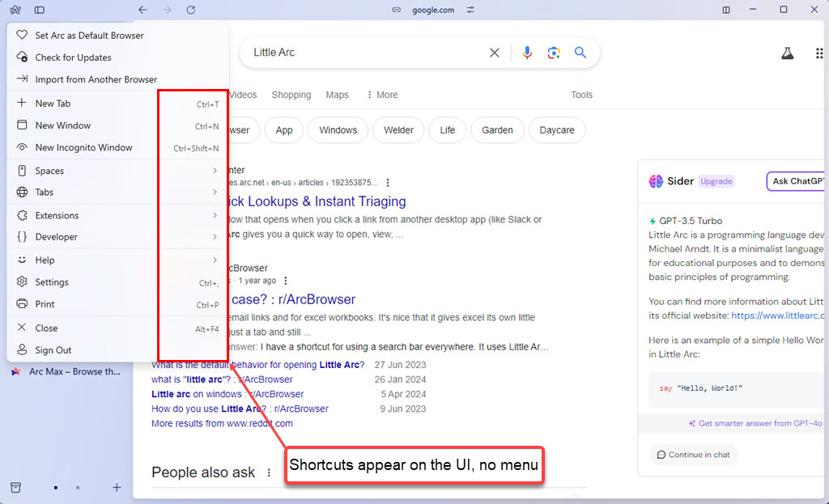Screen dimensions: 829x504
Task: Filter results with the Windows chip
Action: (338, 130)
